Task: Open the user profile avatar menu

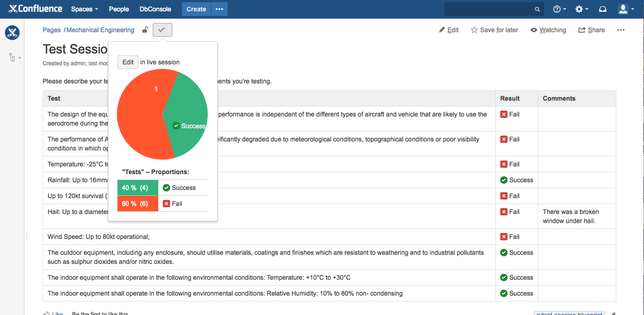Action: (625, 9)
